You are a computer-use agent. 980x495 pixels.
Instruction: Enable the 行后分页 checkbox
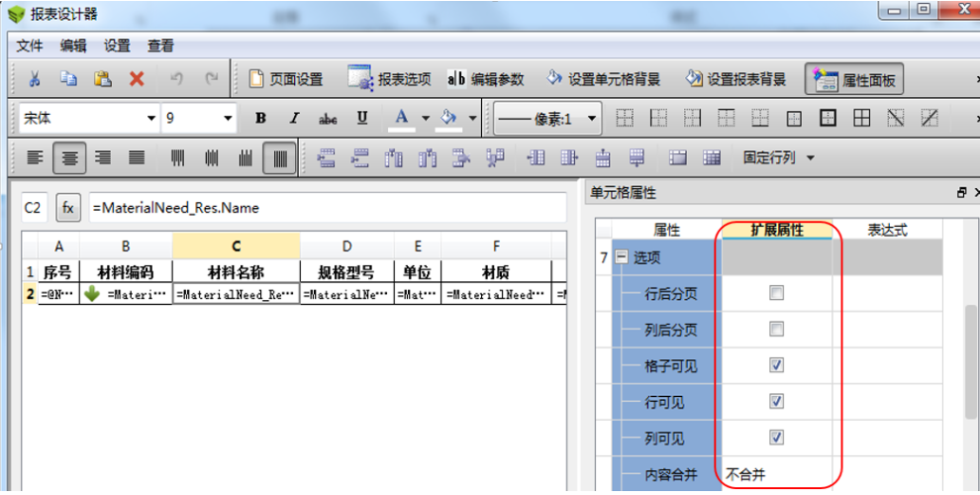click(776, 292)
